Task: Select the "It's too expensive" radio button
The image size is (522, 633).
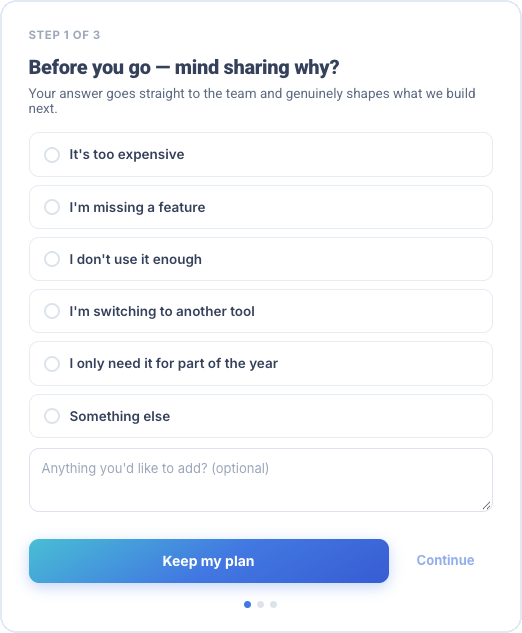Action: pos(52,155)
